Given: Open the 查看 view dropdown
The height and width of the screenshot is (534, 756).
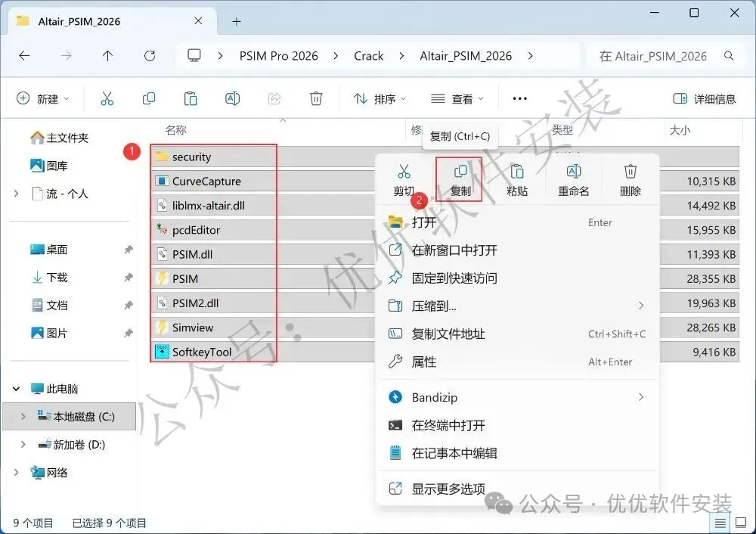Looking at the screenshot, I should point(457,99).
